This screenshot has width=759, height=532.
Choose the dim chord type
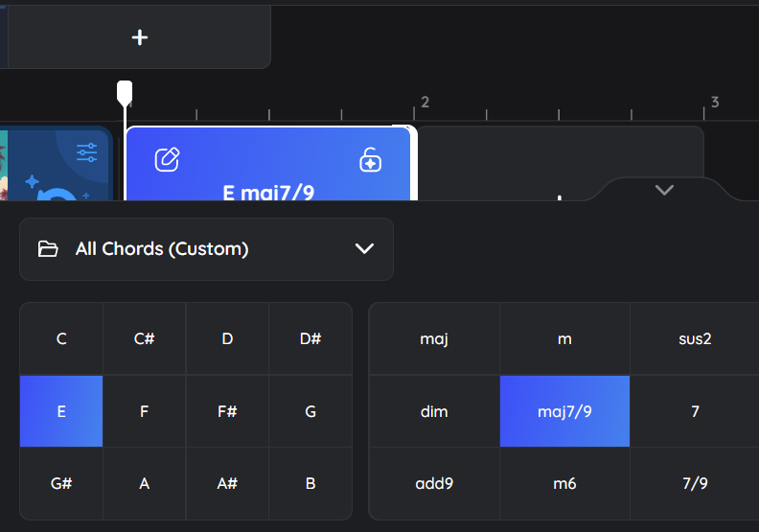pyautogui.click(x=434, y=411)
